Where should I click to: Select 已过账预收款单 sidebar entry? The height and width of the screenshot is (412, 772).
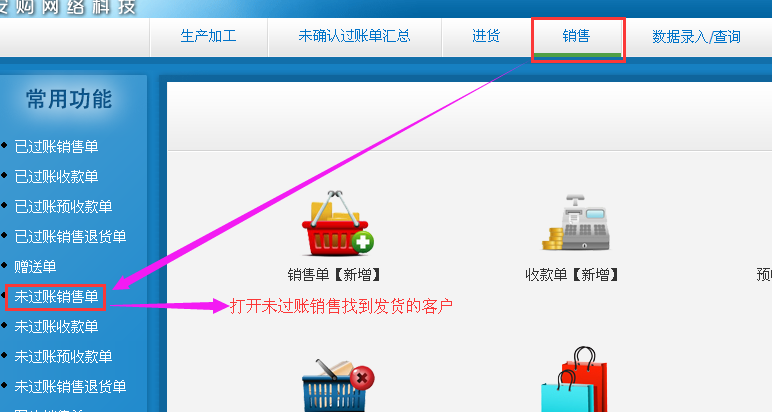64,207
